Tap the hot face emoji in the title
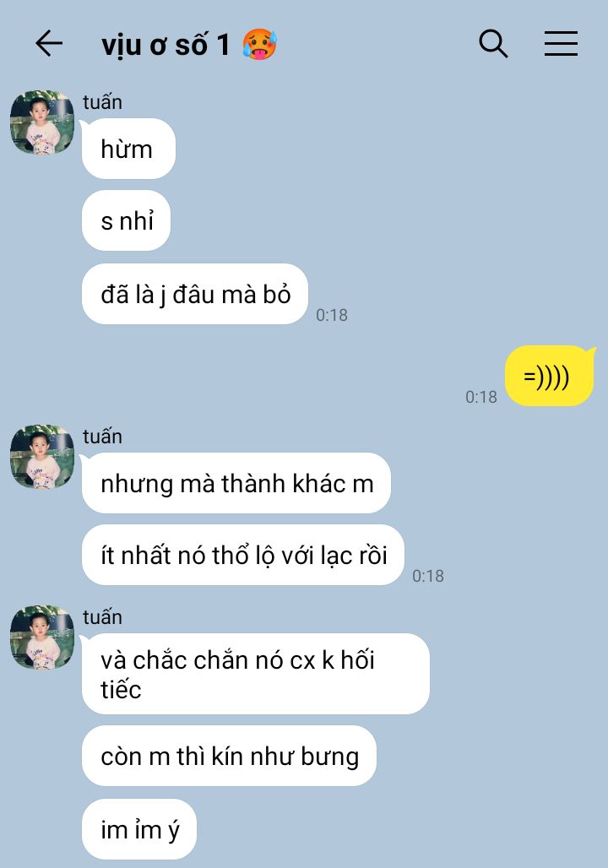The height and width of the screenshot is (868, 608). click(x=260, y=44)
